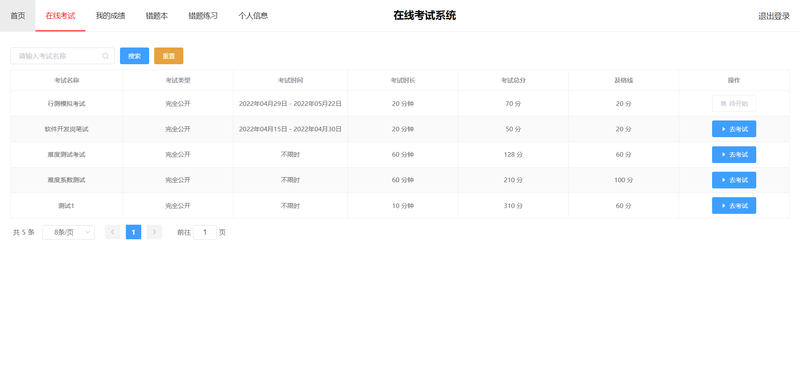Click the 前往 page number input
The width and height of the screenshot is (800, 371).
(x=205, y=233)
